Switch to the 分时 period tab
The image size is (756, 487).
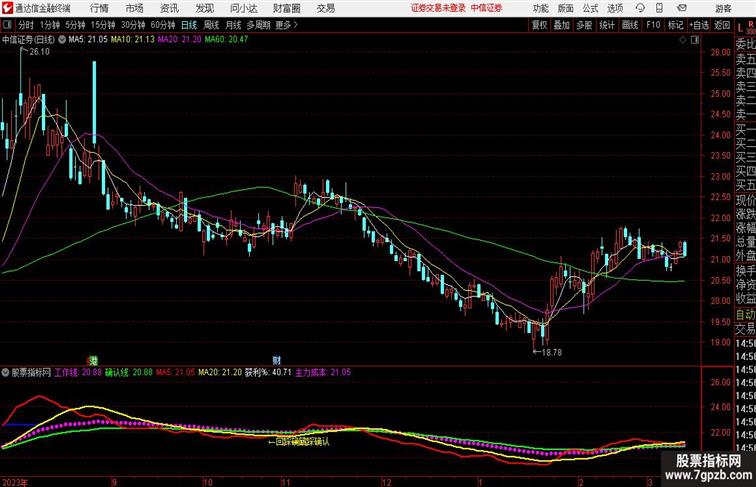tap(26, 25)
